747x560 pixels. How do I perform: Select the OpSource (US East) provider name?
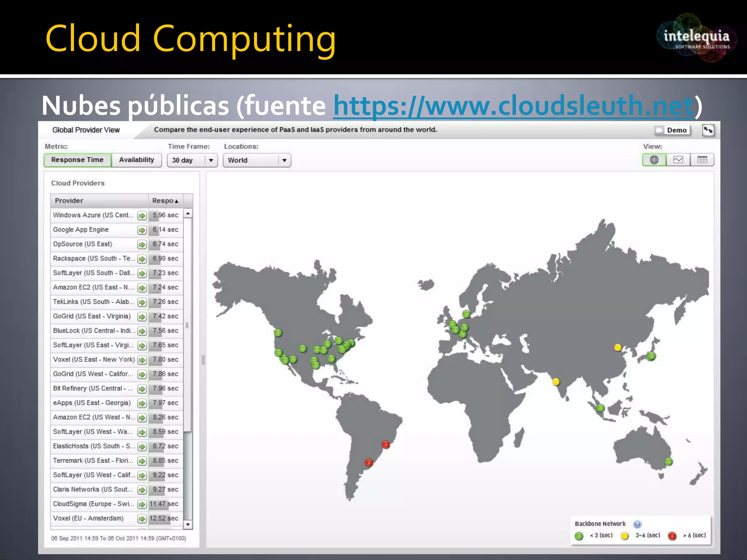pos(82,244)
